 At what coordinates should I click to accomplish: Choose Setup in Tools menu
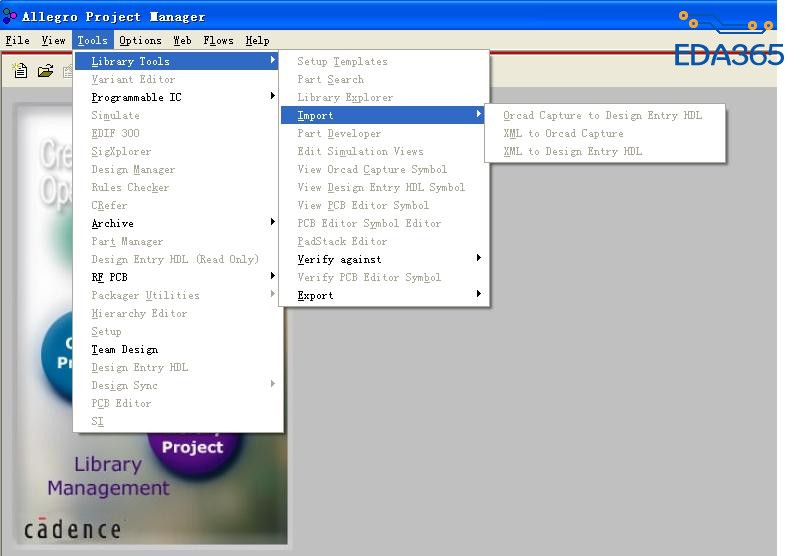tap(177, 331)
